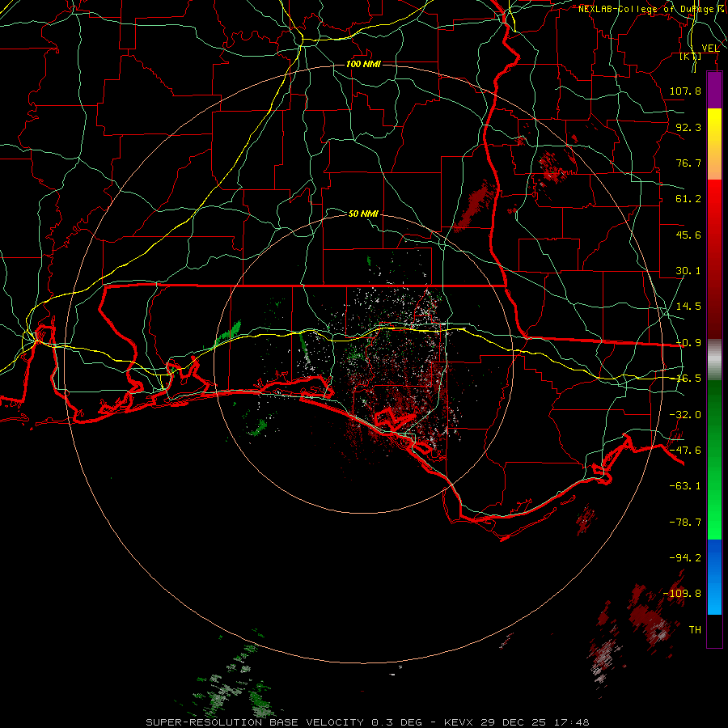This screenshot has width=728, height=728.
Task: Pick the green segment of the color bar
Action: [x=714, y=459]
